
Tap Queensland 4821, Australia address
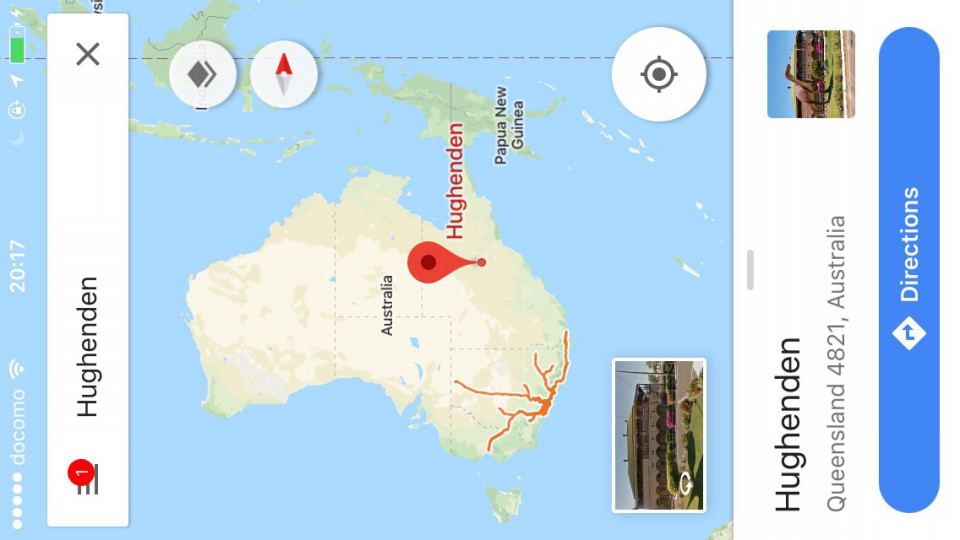click(836, 363)
